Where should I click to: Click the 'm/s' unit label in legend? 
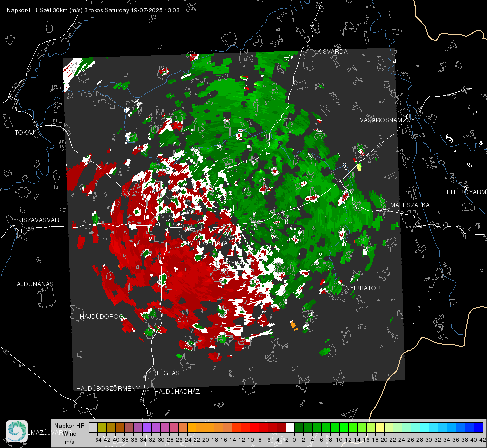click(x=69, y=442)
